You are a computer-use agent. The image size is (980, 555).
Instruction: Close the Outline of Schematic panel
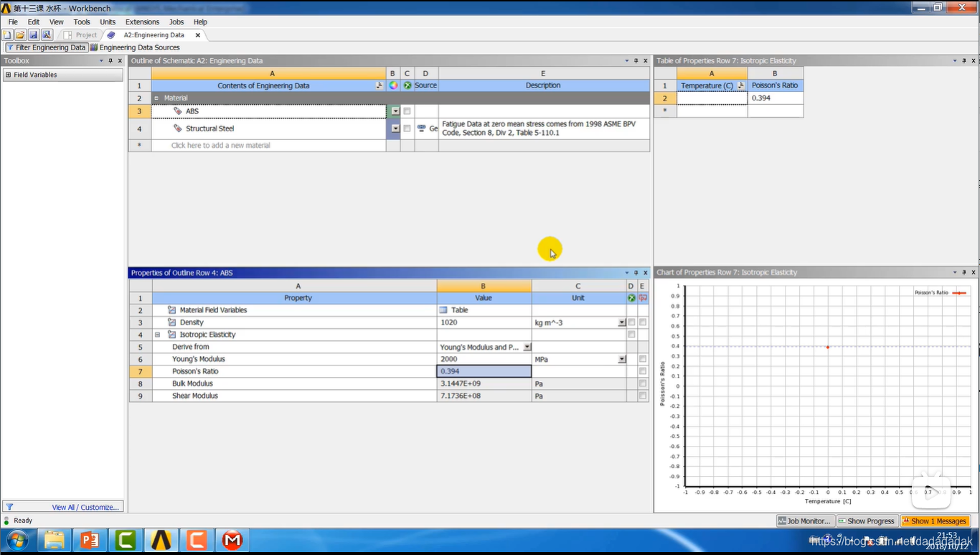(645, 61)
